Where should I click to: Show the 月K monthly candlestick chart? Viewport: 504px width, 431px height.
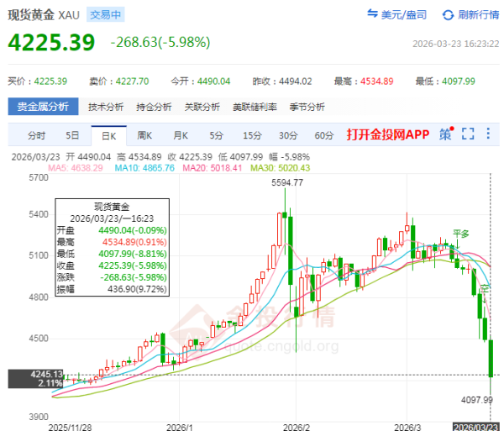tap(181, 135)
